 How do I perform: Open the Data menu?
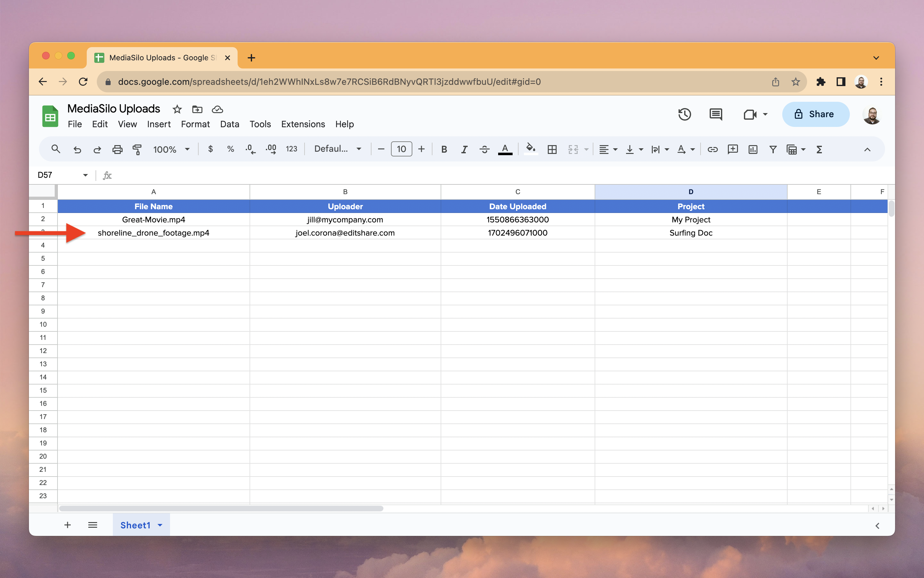pyautogui.click(x=229, y=124)
